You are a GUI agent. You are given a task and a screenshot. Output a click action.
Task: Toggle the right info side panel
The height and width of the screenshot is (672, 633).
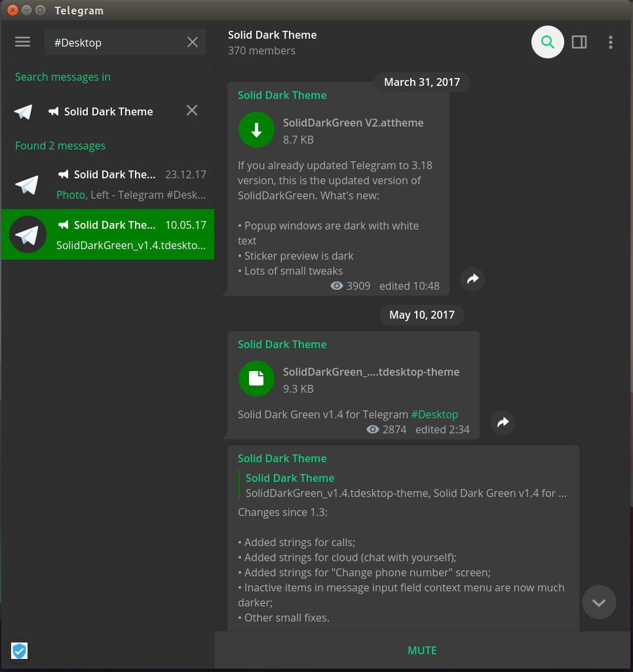[579, 42]
